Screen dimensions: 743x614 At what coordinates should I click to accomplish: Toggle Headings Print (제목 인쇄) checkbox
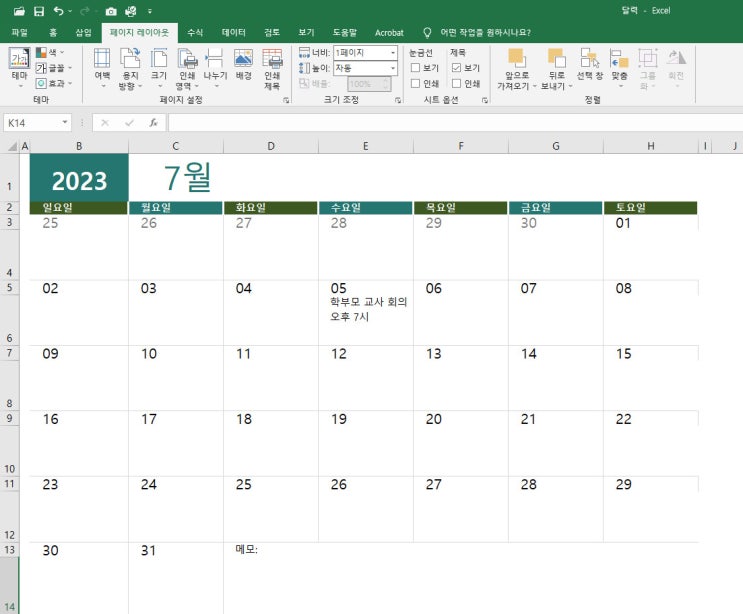coord(456,83)
